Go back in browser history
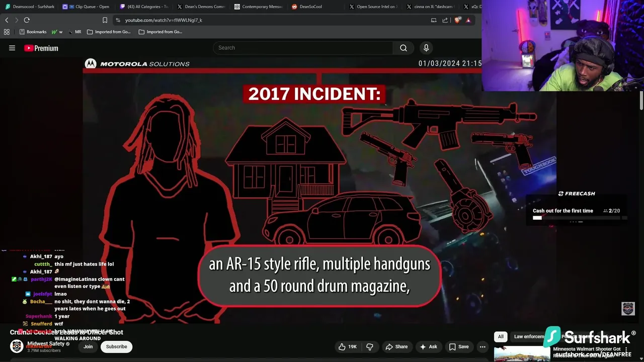Viewport: 644px width, 362px height. (7, 20)
